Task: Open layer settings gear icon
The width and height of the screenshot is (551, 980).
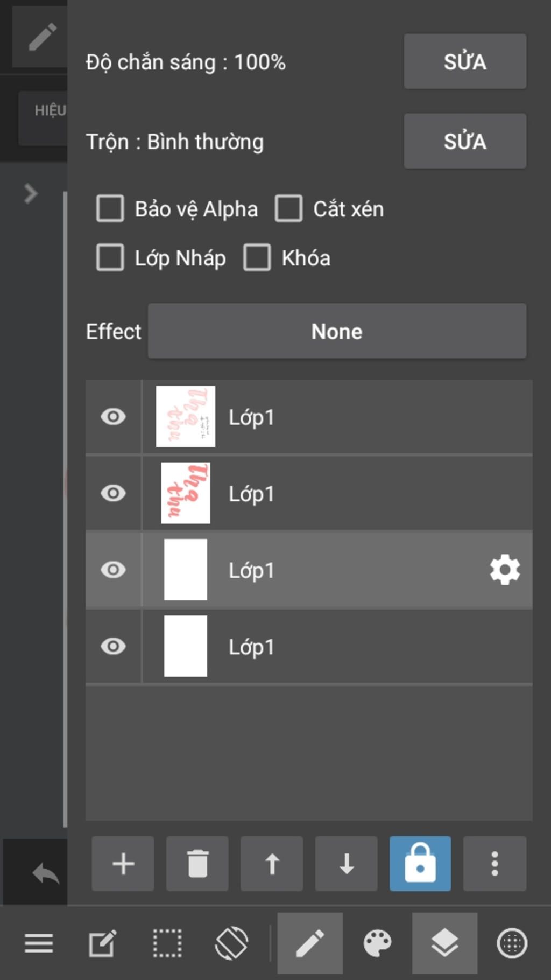Action: coord(505,570)
